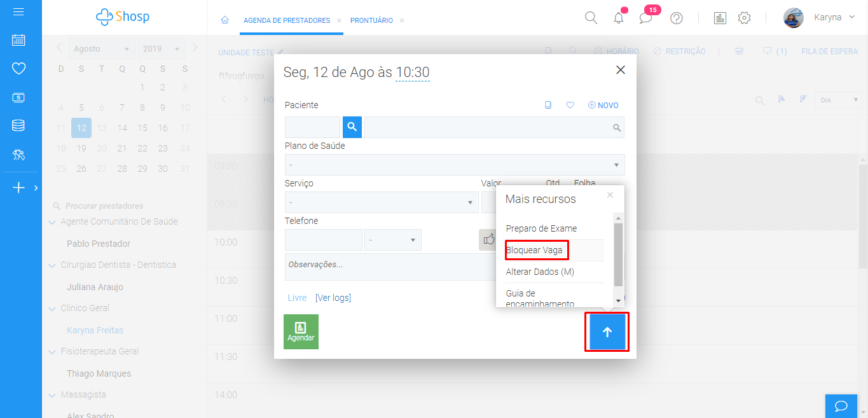Open the Ver logs link
Image resolution: width=868 pixels, height=418 pixels.
point(333,298)
